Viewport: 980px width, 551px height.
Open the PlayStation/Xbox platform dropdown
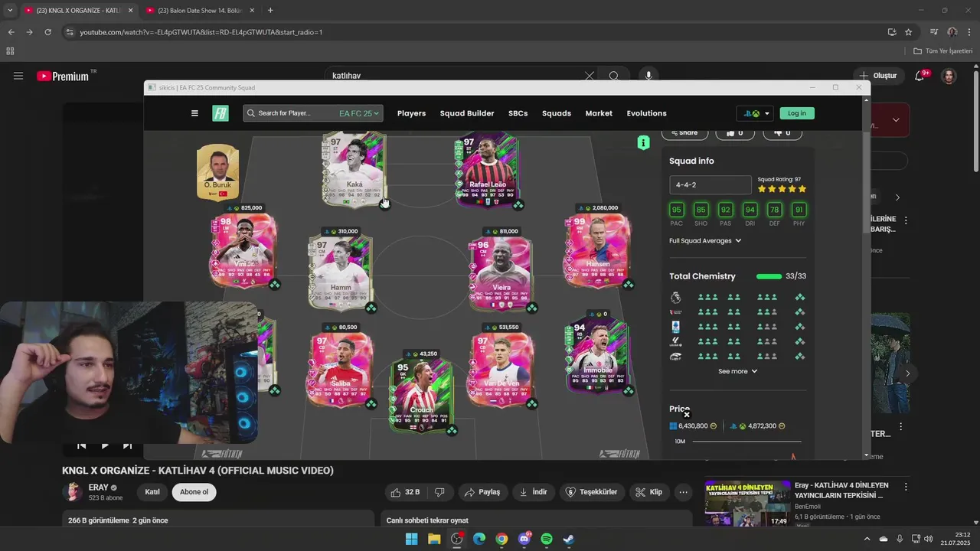point(756,113)
